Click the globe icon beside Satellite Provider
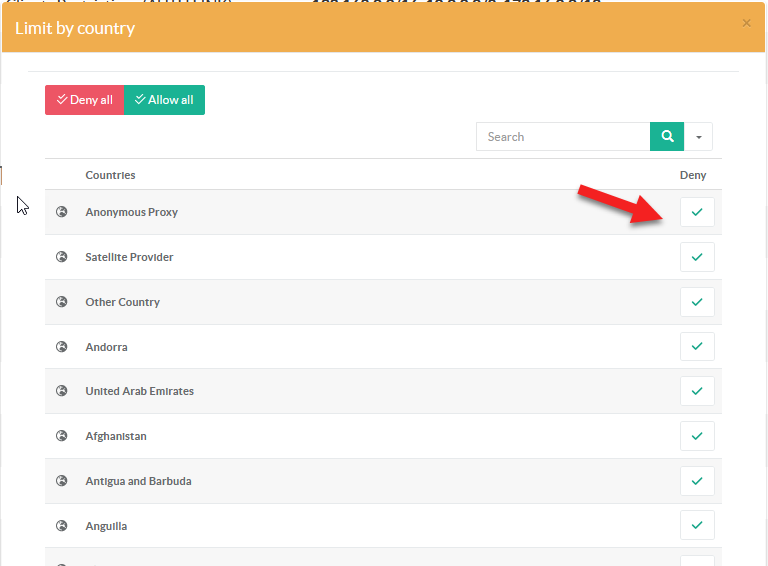This screenshot has height=566, width=768. (x=62, y=257)
